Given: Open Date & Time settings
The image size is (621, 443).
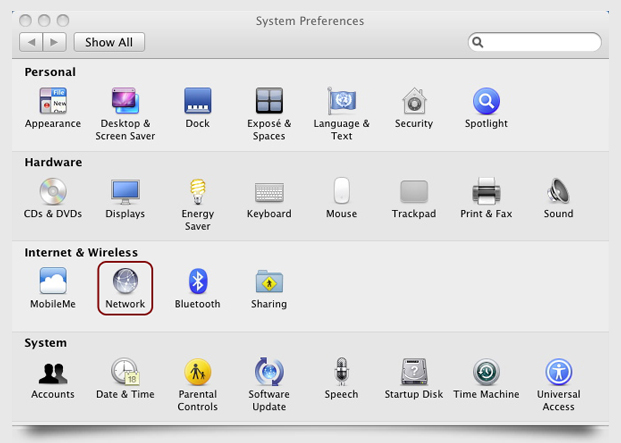Looking at the screenshot, I should (x=125, y=378).
